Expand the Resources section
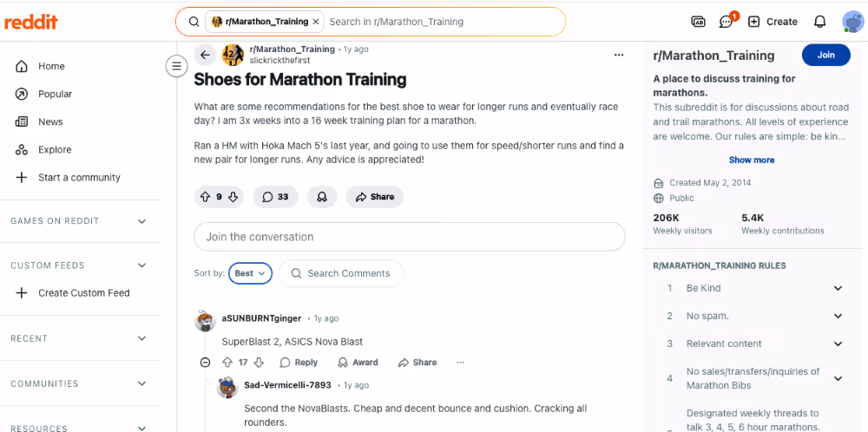Viewport: 868px width, 432px height. pyautogui.click(x=141, y=429)
